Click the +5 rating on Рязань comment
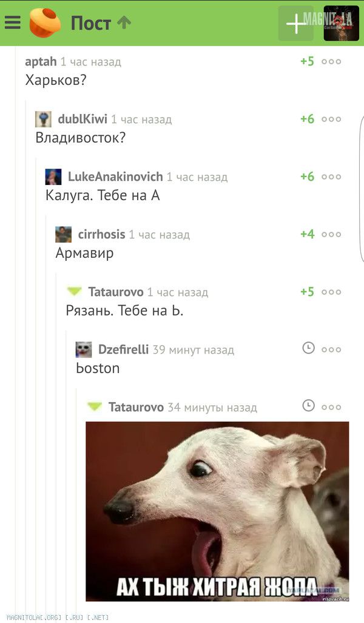This screenshot has height=623, width=364. (307, 292)
